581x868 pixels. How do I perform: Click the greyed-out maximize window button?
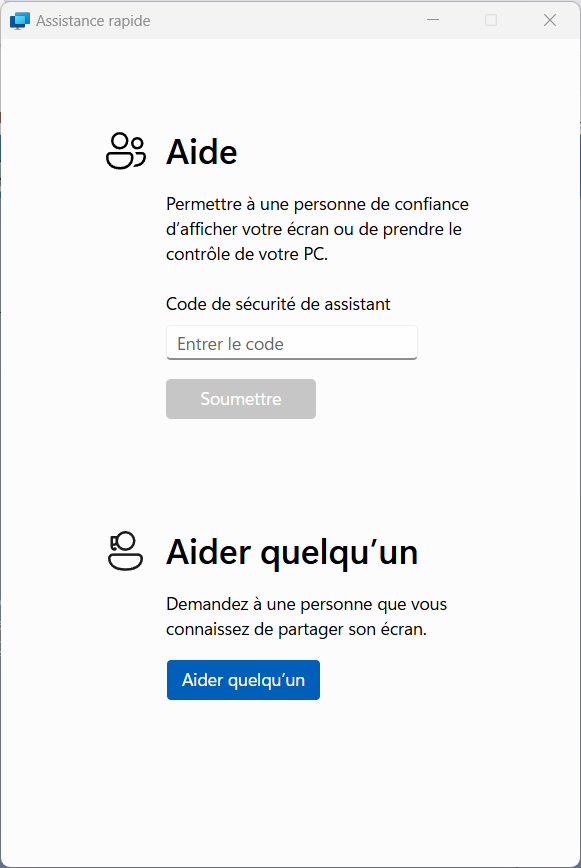(491, 20)
